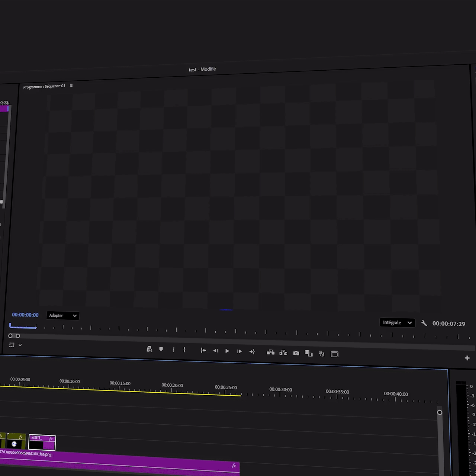Click the Mark In bracket icon
476x476 pixels.
[x=174, y=350]
